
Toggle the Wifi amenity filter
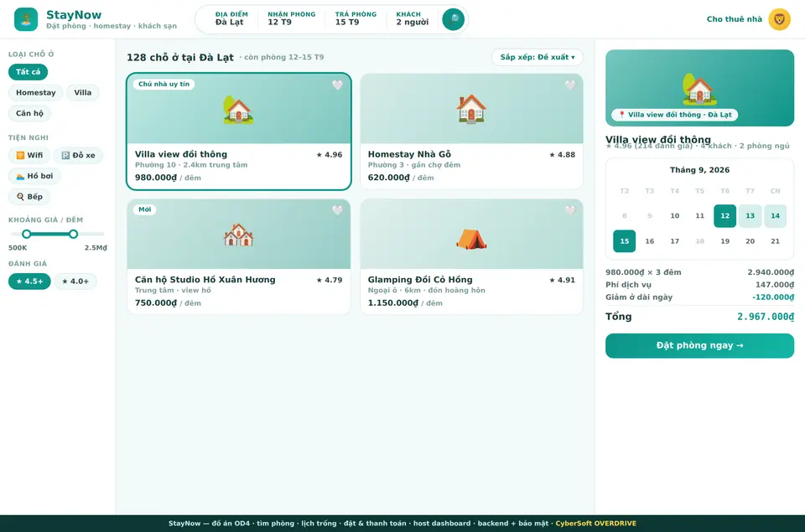tap(29, 156)
